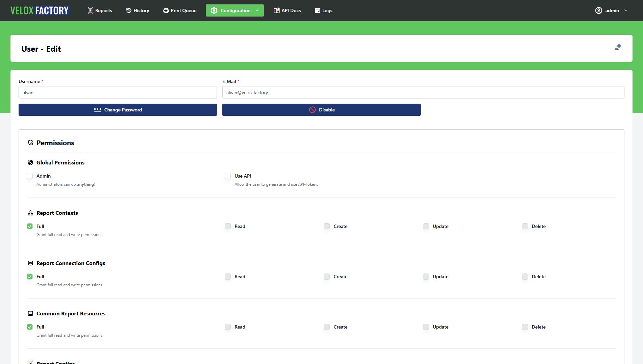Click the 'Administrators can do anything!' text
This screenshot has height=364, width=643.
click(66, 184)
